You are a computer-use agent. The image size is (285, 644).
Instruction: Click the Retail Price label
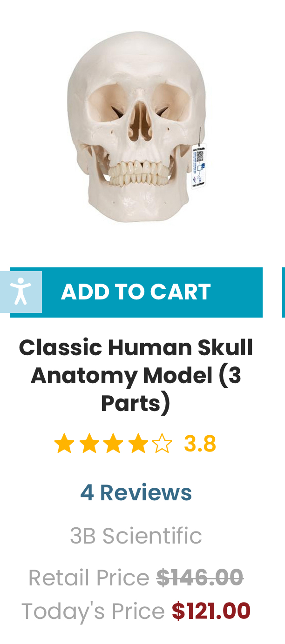[89, 578]
